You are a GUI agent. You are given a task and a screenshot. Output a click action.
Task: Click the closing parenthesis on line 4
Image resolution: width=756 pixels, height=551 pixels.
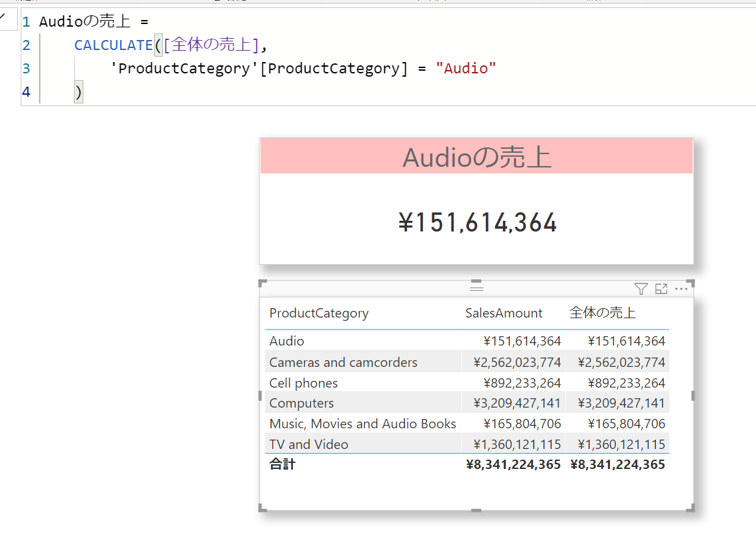78,91
